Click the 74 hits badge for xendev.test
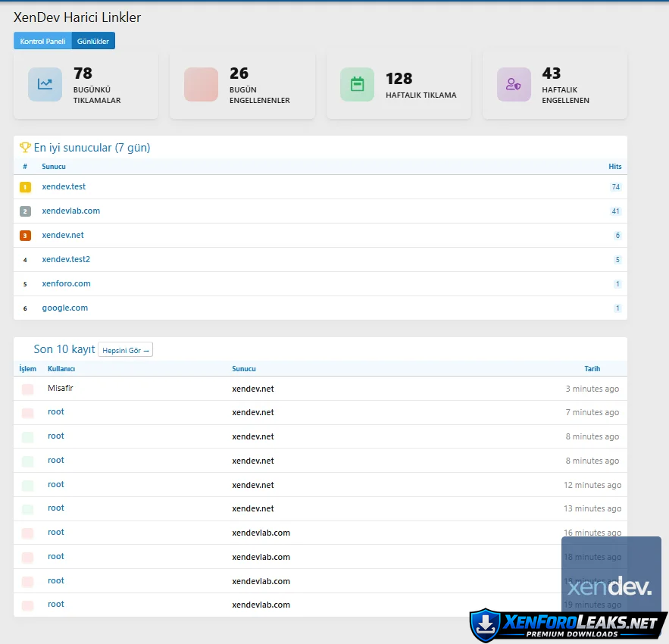 coord(615,187)
